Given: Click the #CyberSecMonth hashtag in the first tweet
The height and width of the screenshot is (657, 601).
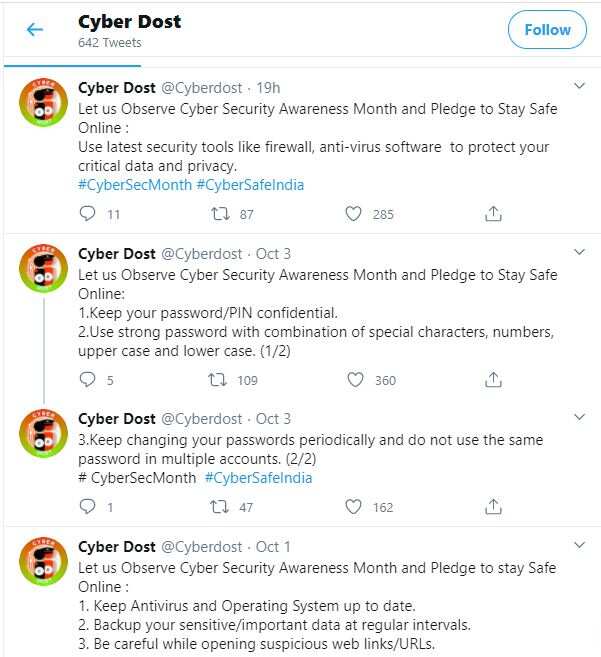Looking at the screenshot, I should click(x=135, y=185).
